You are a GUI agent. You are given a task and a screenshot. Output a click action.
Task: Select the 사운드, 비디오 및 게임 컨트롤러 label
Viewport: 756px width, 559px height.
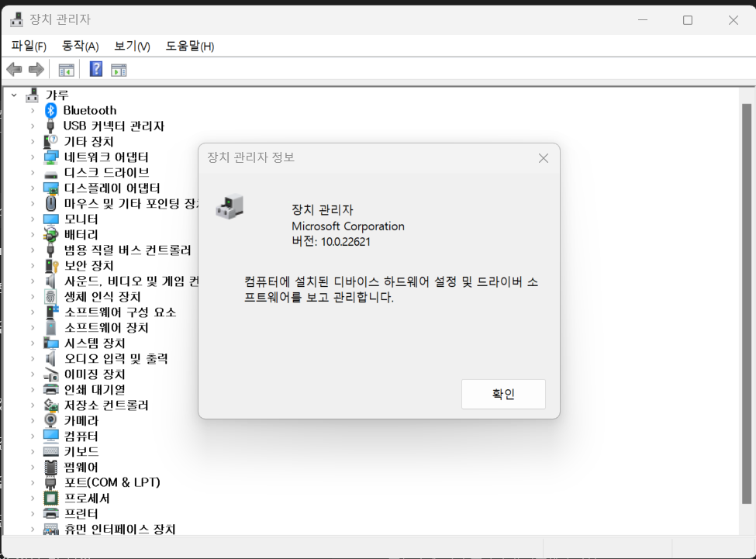[131, 281]
